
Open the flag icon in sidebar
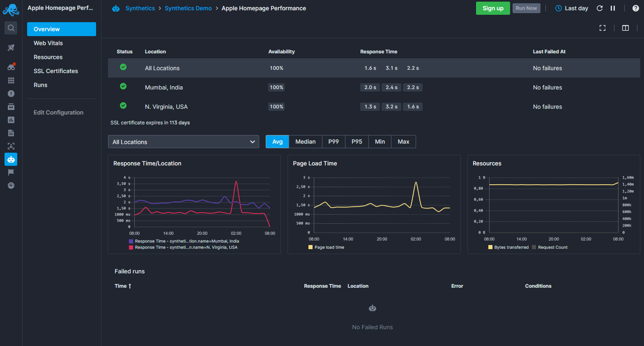[x=11, y=172]
